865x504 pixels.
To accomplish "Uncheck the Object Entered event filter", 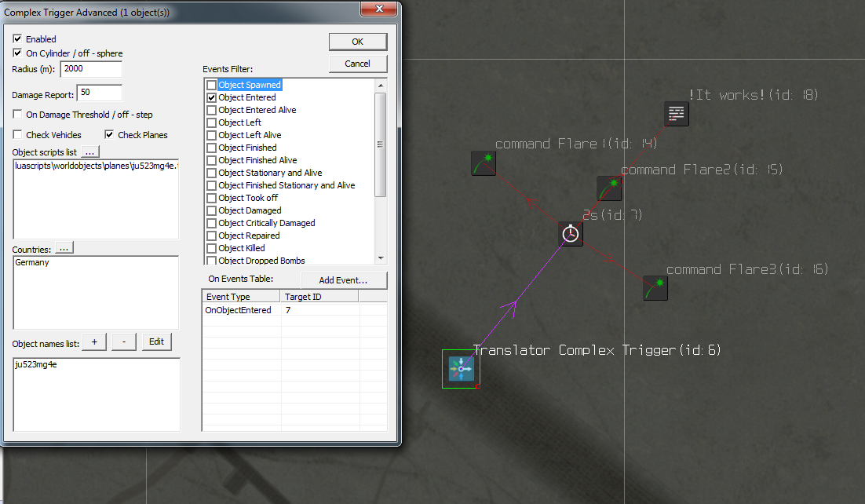I will [211, 97].
